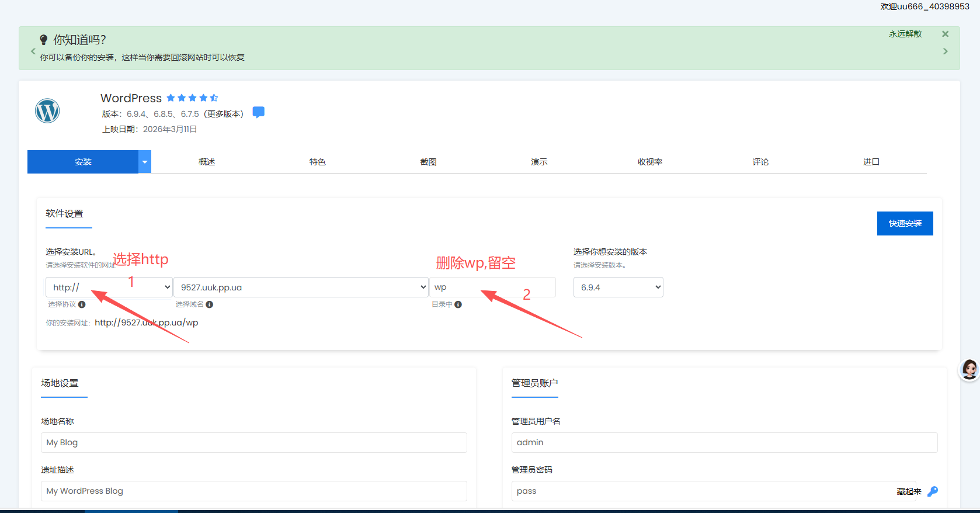Click the 遗址描述 input field
This screenshot has width=980, height=513.
pyautogui.click(x=254, y=491)
